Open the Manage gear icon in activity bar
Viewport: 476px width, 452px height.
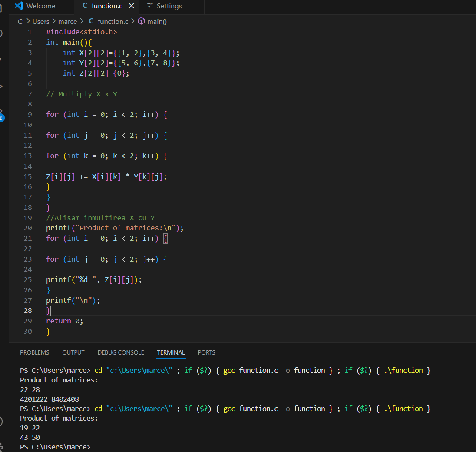pyautogui.click(x=1, y=447)
